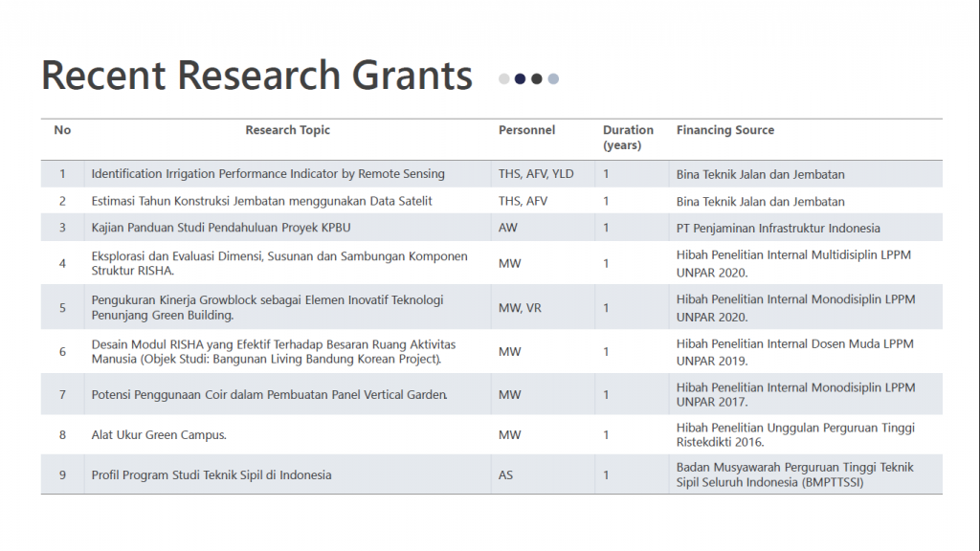Click the 'MW, VR' personnel cell
Screen dimensions: 980x551
click(x=519, y=308)
